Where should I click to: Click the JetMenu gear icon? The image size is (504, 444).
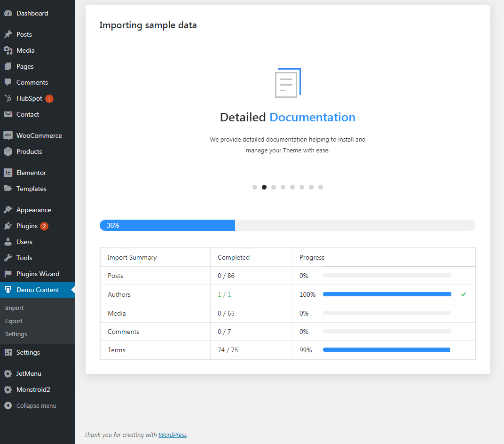(8, 373)
